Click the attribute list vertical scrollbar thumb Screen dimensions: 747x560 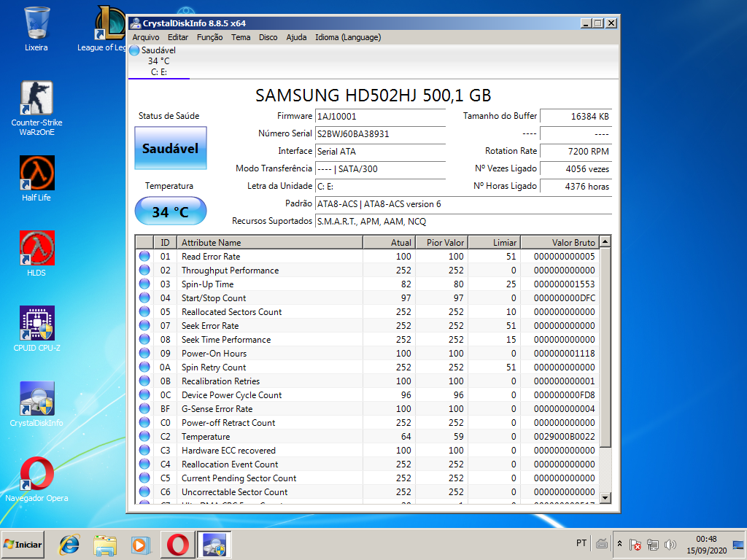[x=605, y=347]
